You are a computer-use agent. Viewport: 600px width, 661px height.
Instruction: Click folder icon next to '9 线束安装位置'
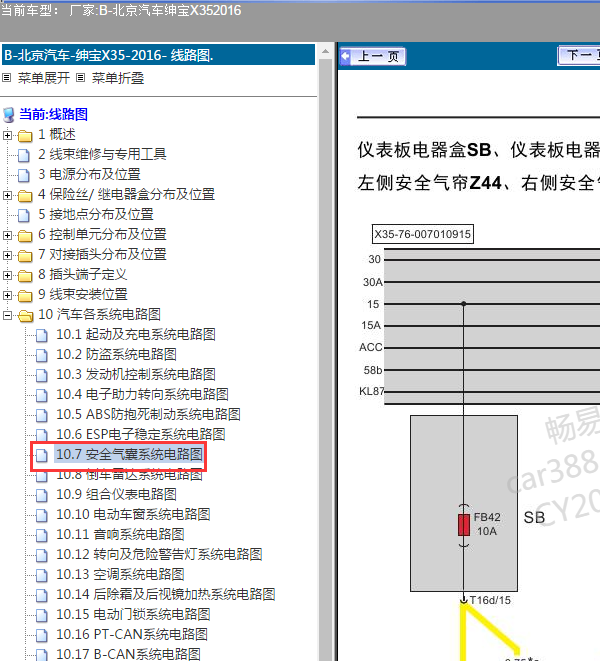pyautogui.click(x=25, y=296)
